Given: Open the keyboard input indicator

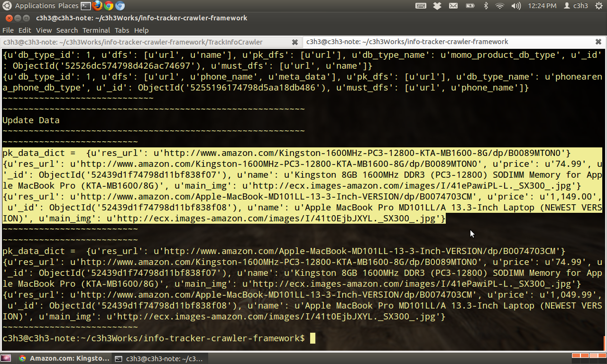Looking at the screenshot, I should (421, 6).
